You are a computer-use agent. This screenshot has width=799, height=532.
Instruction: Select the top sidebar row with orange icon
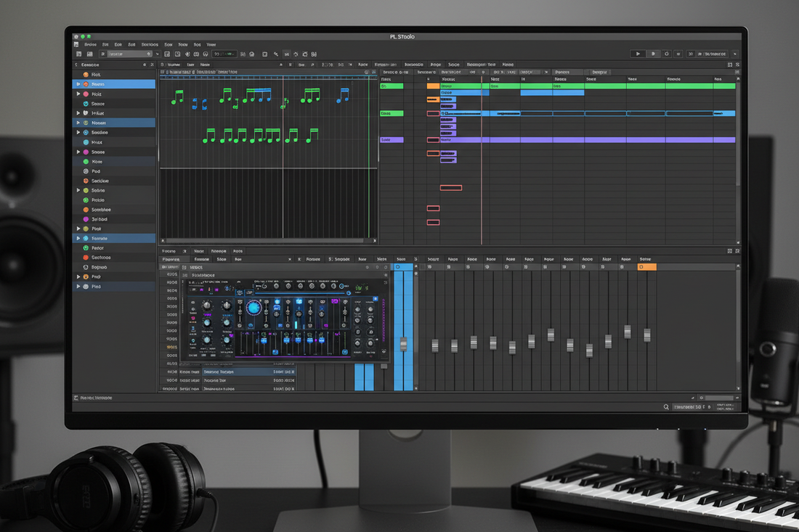point(114,74)
